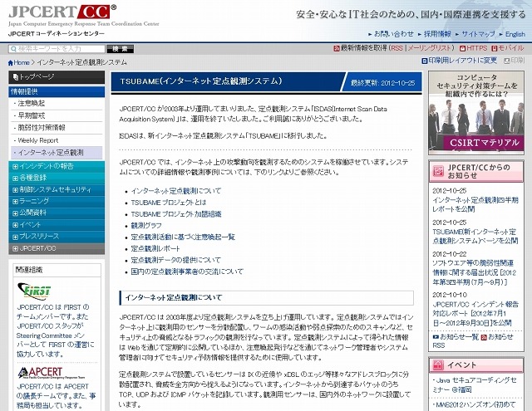This screenshot has height=411, width=532.
Task: Open the 脆弱性対策情報 sidebar item
Action: tap(57, 128)
